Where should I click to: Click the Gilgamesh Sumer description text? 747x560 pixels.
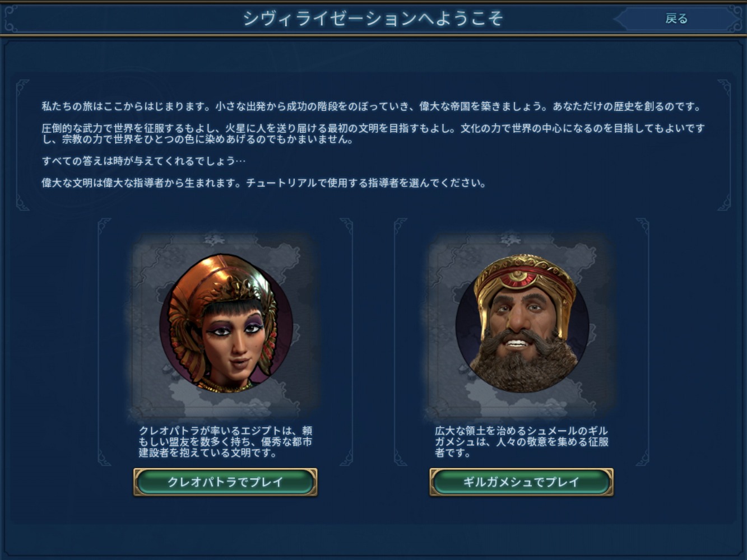pyautogui.click(x=521, y=442)
